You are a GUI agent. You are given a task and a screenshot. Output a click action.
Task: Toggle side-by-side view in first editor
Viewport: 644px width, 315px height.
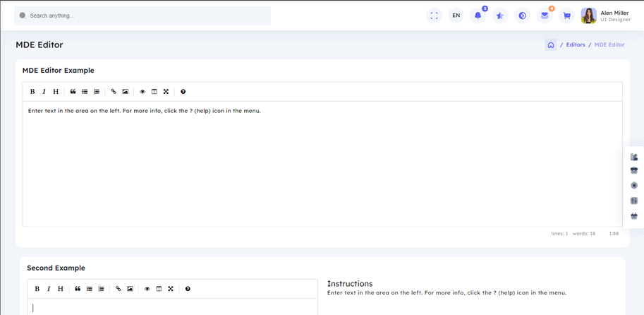154,92
